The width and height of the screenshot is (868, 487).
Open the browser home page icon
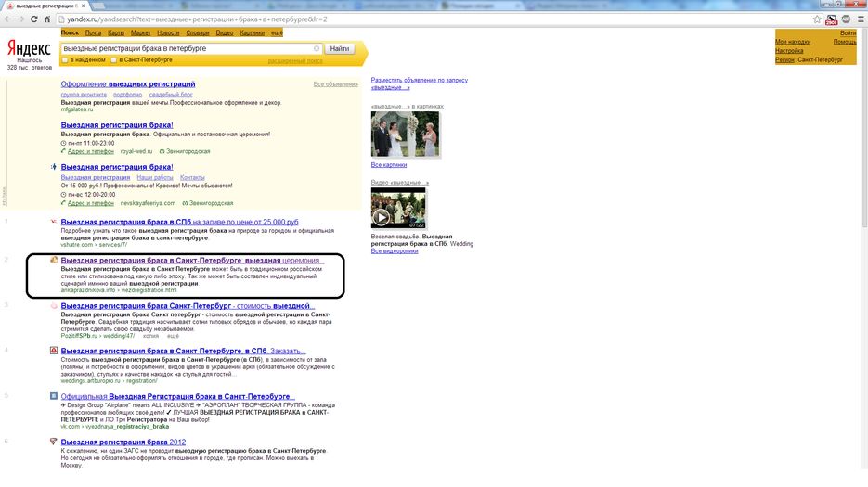[47, 19]
